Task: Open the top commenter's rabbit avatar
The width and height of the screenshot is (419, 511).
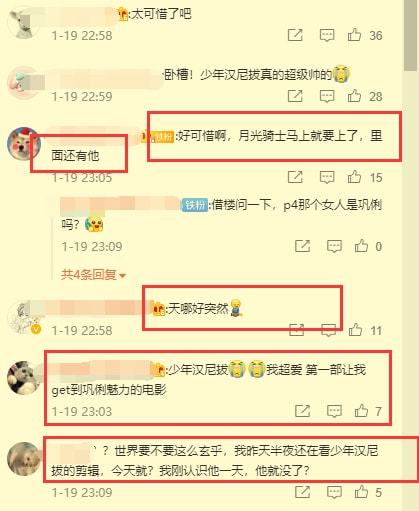Action: click(x=23, y=23)
